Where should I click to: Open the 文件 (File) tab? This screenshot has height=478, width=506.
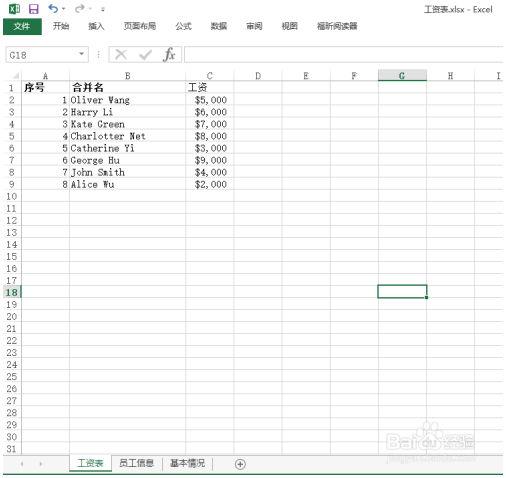(x=22, y=26)
